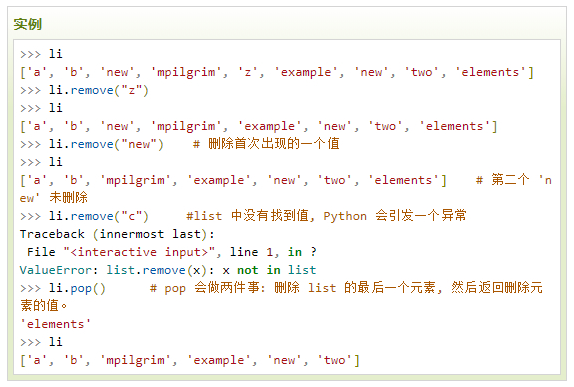Click the Traceback (innermost last) line
Image resolution: width=574 pixels, height=387 pixels.
click(117, 234)
